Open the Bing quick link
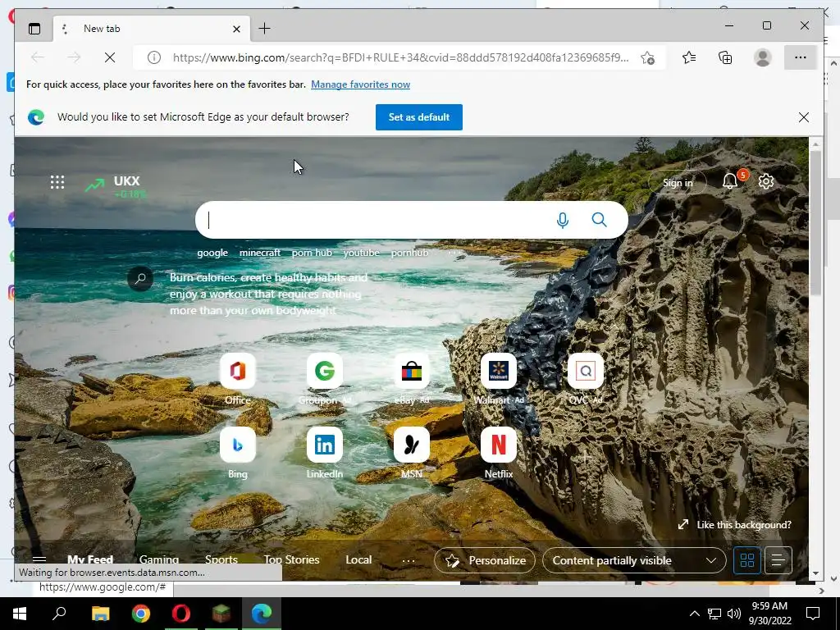Screen dimensions: 840x630 (x=238, y=453)
